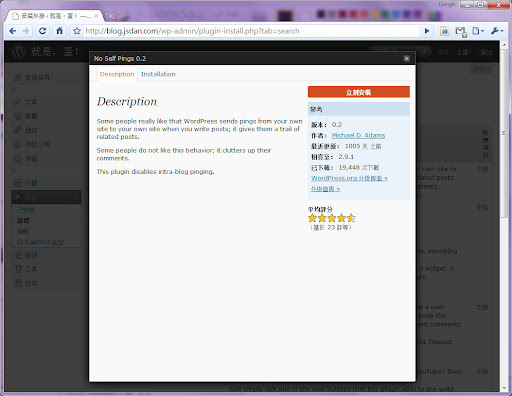
Task: Open the IE Tab extension icon
Action: [x=444, y=31]
